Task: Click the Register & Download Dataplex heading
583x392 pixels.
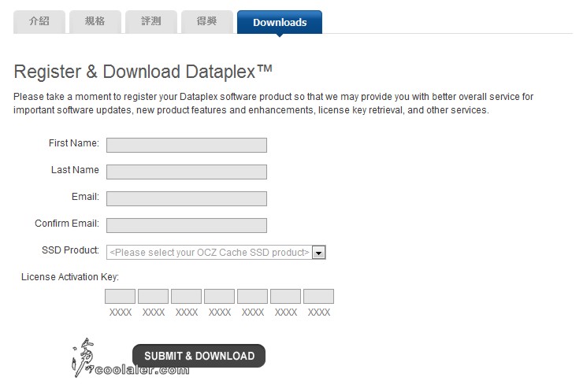Action: (x=143, y=72)
